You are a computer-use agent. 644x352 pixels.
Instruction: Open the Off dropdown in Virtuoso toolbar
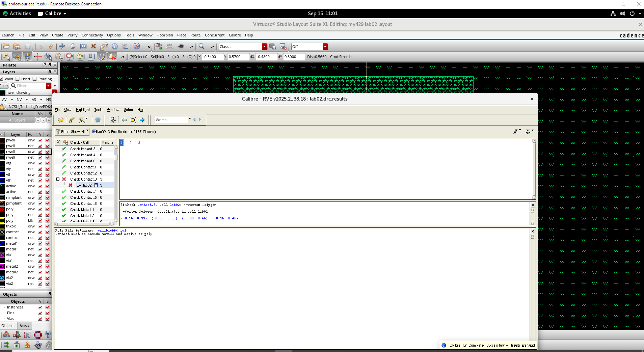[x=325, y=47]
